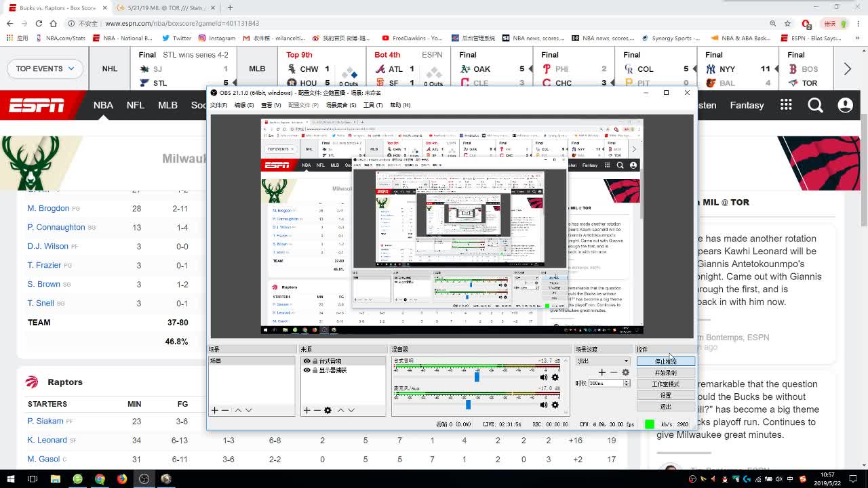Open source properties gear in Sources panel
Viewport: 868px width, 488px height.
328,410
